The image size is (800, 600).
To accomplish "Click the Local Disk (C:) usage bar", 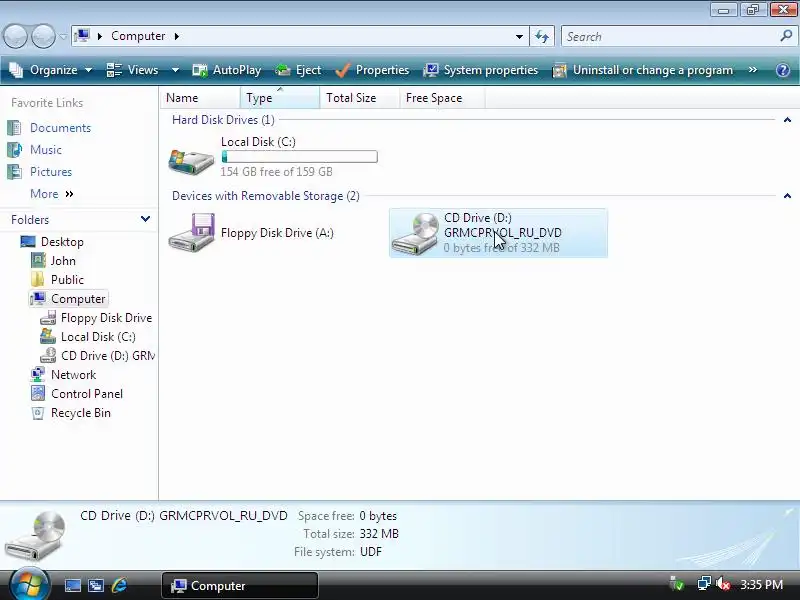I will click(299, 157).
